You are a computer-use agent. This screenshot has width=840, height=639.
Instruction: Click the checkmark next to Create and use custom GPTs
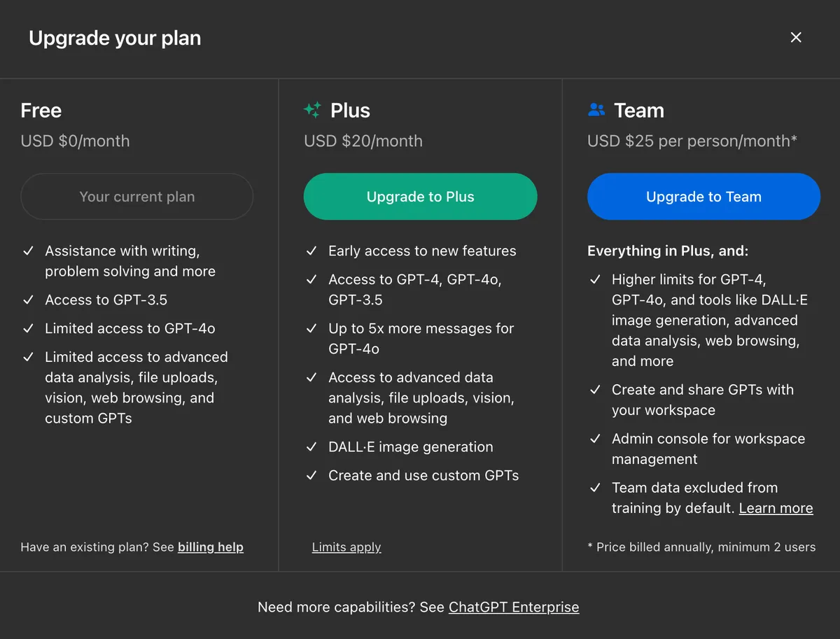coord(311,475)
